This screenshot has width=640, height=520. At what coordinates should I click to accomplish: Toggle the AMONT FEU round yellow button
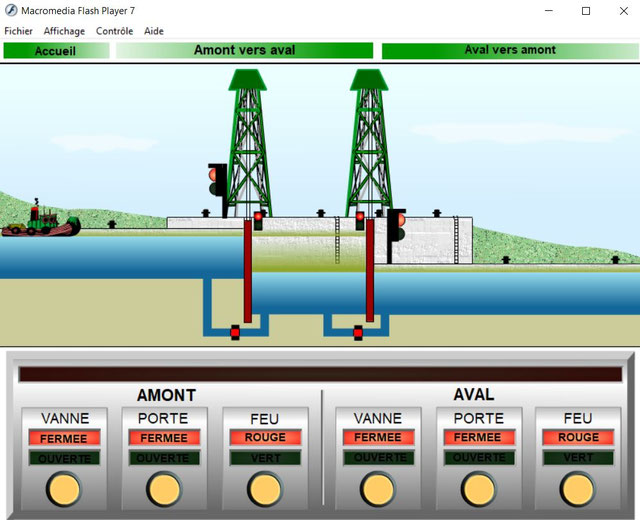tap(264, 489)
